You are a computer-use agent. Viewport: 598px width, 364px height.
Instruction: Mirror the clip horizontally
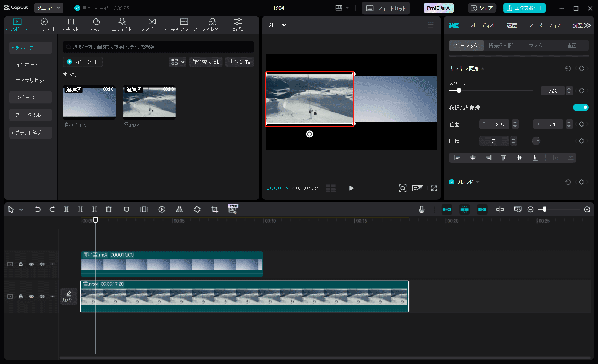(179, 209)
